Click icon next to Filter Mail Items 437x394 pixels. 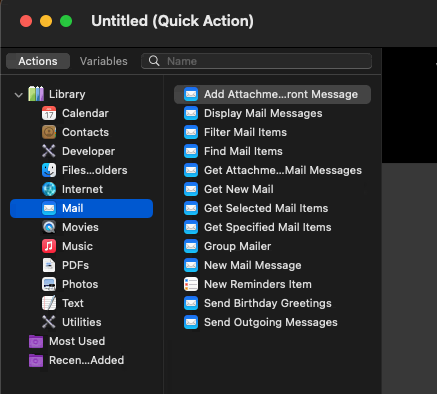point(191,132)
